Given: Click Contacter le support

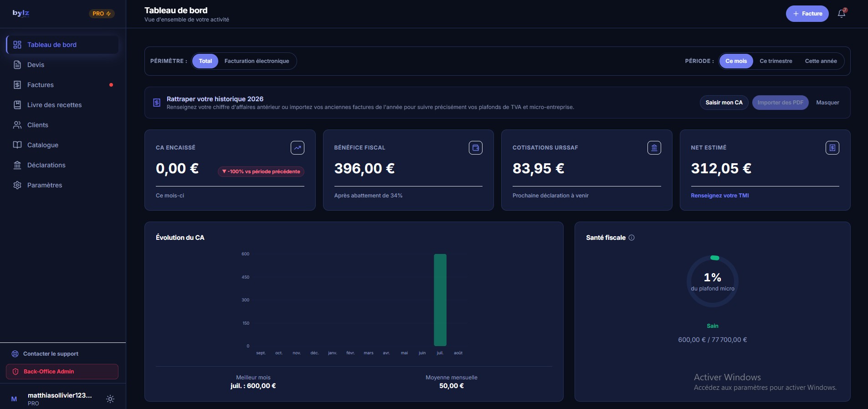Looking at the screenshot, I should 51,354.
